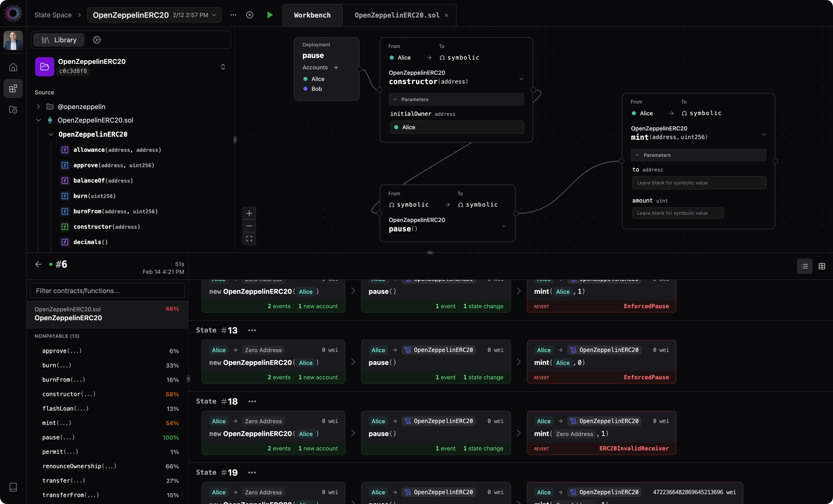This screenshot has width=833, height=504.
Task: Click the add new circle-plus icon
Action: pyautogui.click(x=249, y=15)
